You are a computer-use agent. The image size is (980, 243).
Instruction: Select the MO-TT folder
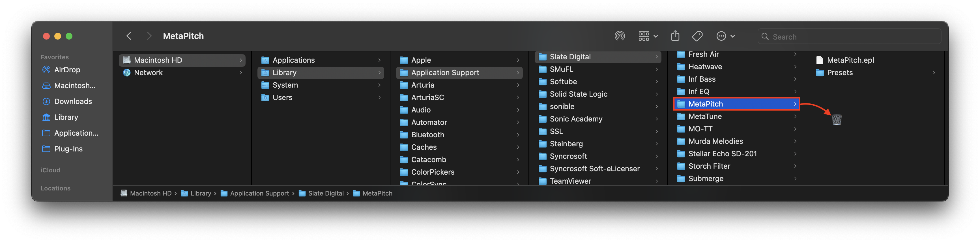736,129
